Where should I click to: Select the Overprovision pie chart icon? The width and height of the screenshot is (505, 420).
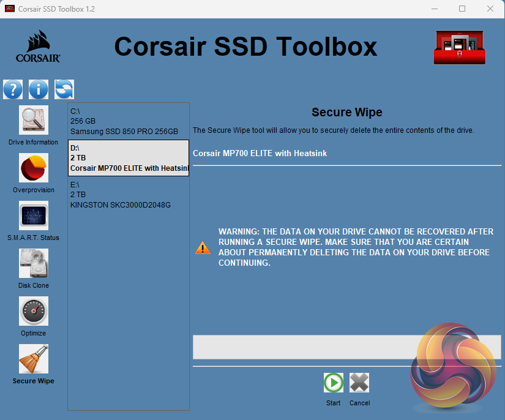[x=34, y=168]
